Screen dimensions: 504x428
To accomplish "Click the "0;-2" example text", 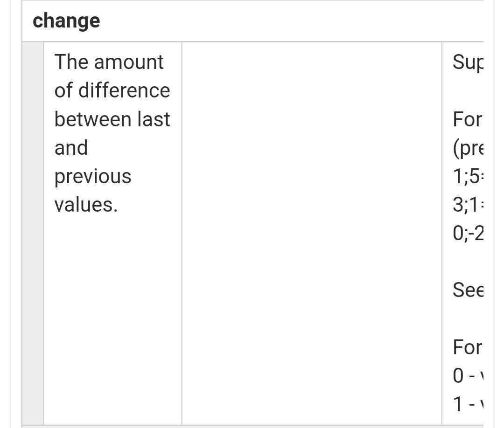I will pos(468,234).
